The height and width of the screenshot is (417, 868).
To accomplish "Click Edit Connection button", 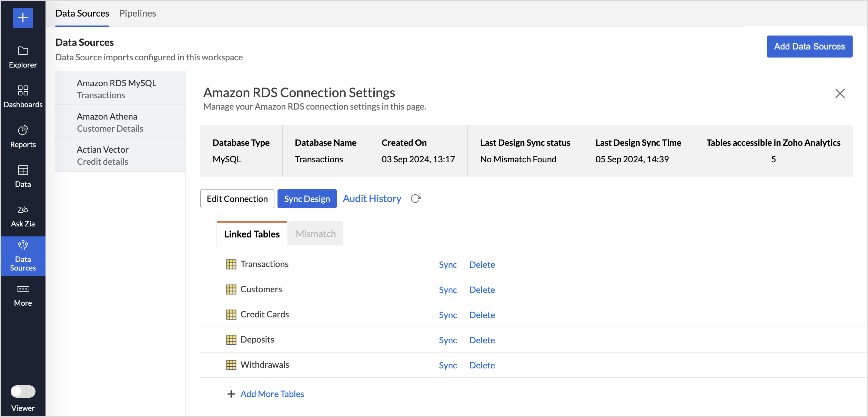I will coord(237,199).
